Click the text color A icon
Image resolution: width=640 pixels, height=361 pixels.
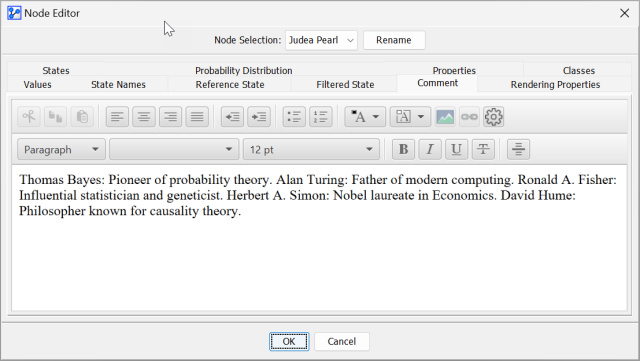point(358,117)
